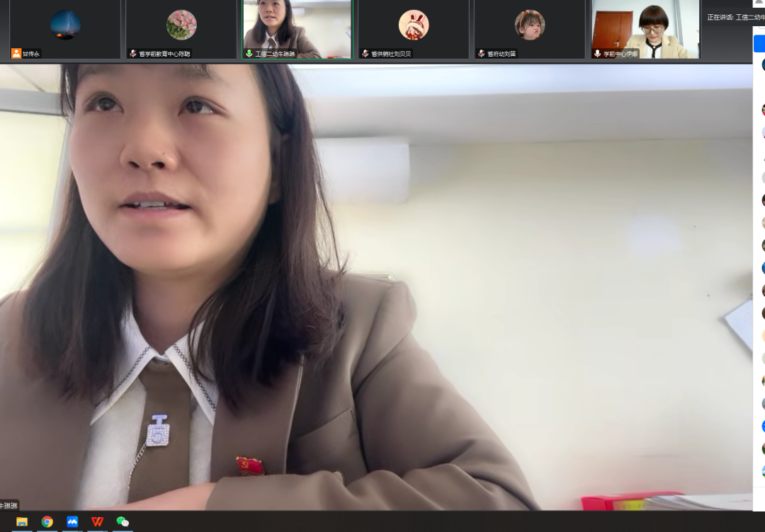Click the green mic icon beside 工信二幼牛琳琳

[249, 54]
